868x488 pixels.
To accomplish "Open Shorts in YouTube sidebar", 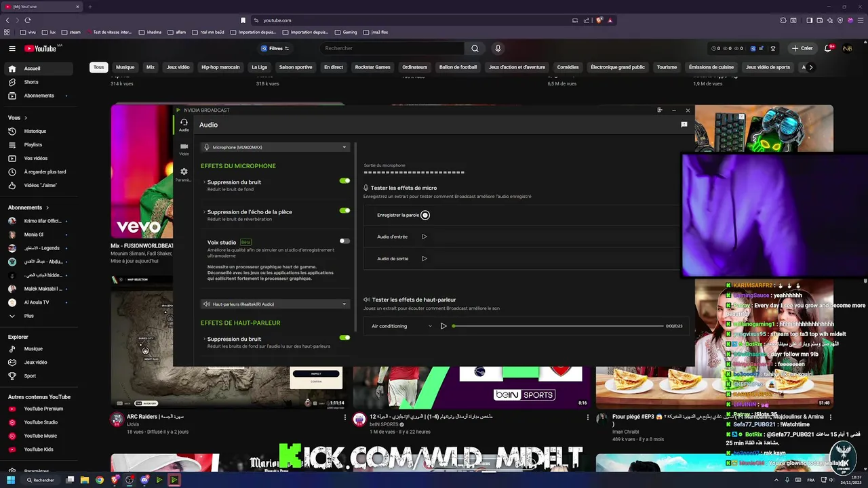I will point(39,82).
